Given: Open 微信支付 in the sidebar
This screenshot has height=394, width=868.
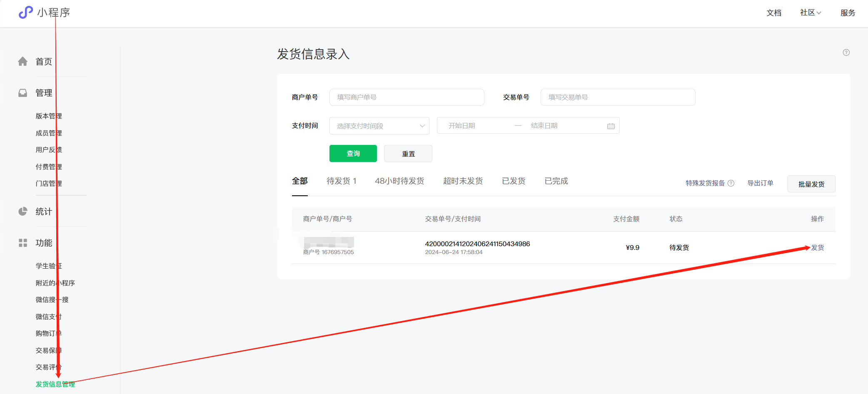Looking at the screenshot, I should 49,317.
